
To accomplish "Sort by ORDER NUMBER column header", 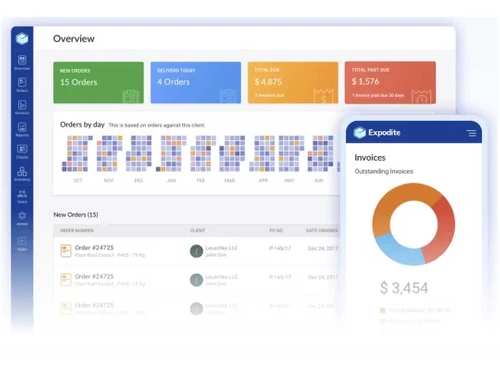I will [77, 231].
